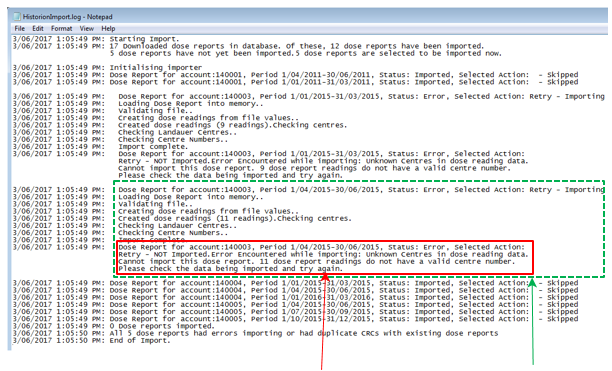The height and width of the screenshot is (371, 612).
Task: Open the Help menu
Action: (x=108, y=28)
